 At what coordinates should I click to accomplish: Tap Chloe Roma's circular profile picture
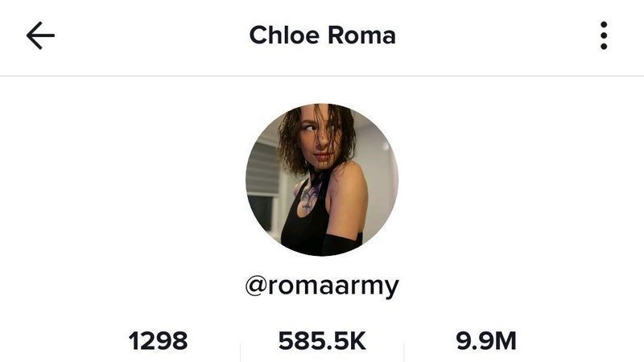(x=322, y=179)
